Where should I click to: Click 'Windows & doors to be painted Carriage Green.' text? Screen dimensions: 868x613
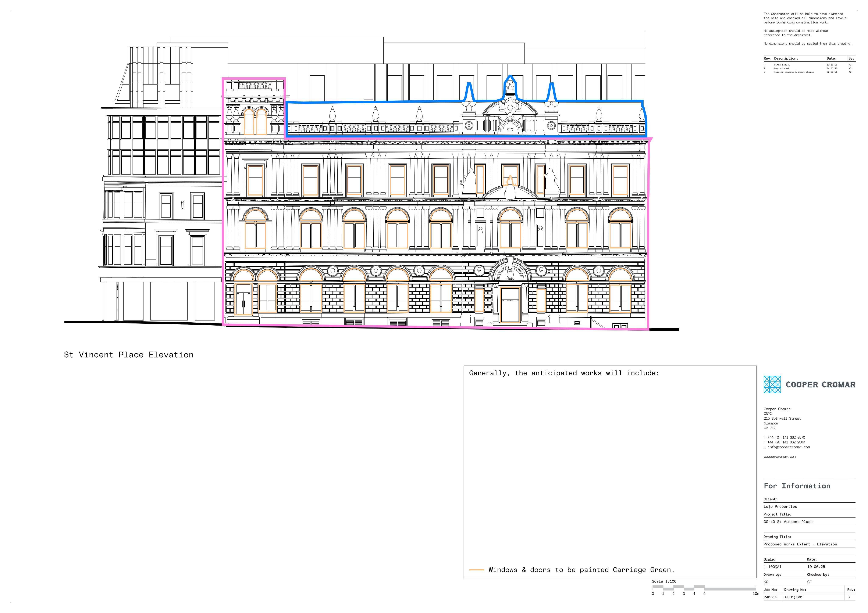[x=581, y=570]
